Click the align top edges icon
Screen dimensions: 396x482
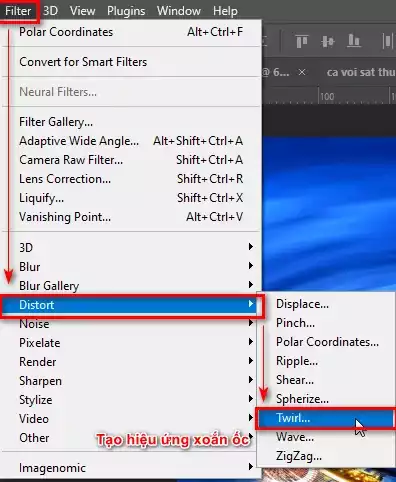(x=302, y=41)
